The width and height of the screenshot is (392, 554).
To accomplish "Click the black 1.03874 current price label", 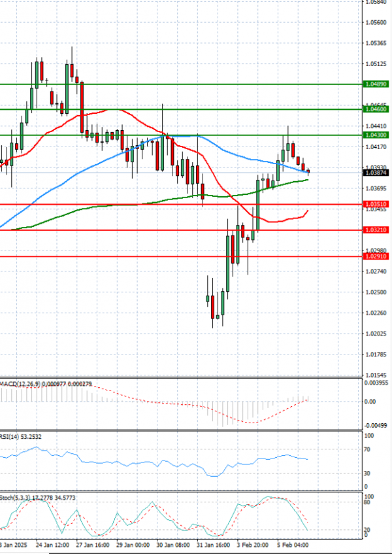I will pyautogui.click(x=376, y=173).
